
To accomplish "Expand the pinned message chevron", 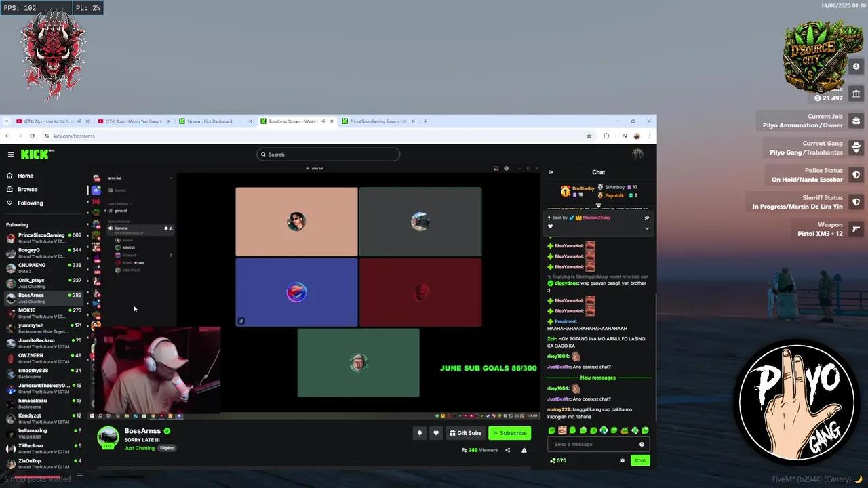I will tap(646, 228).
